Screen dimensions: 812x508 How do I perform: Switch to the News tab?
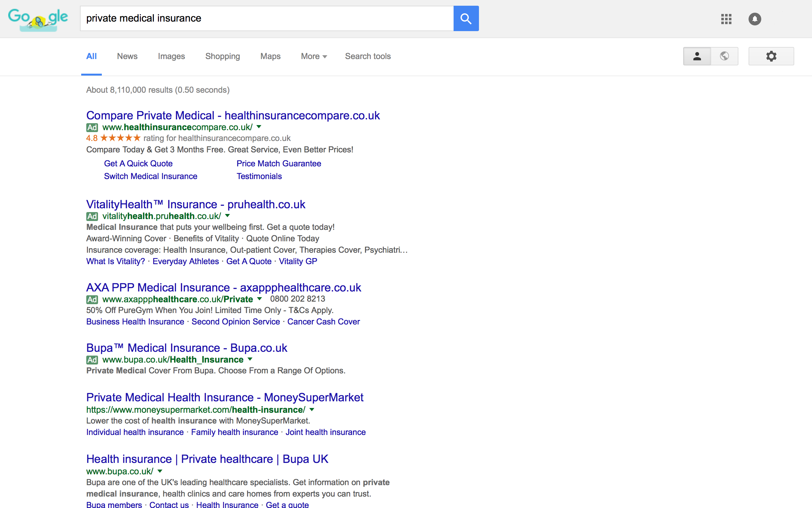coord(127,56)
